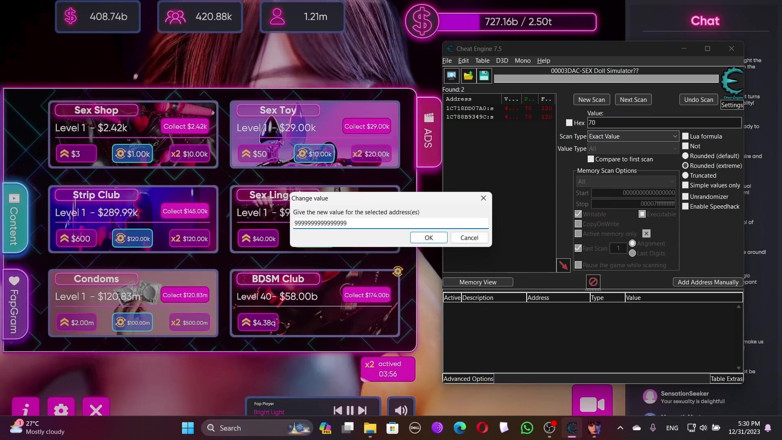Open the Content side tab

[14, 219]
